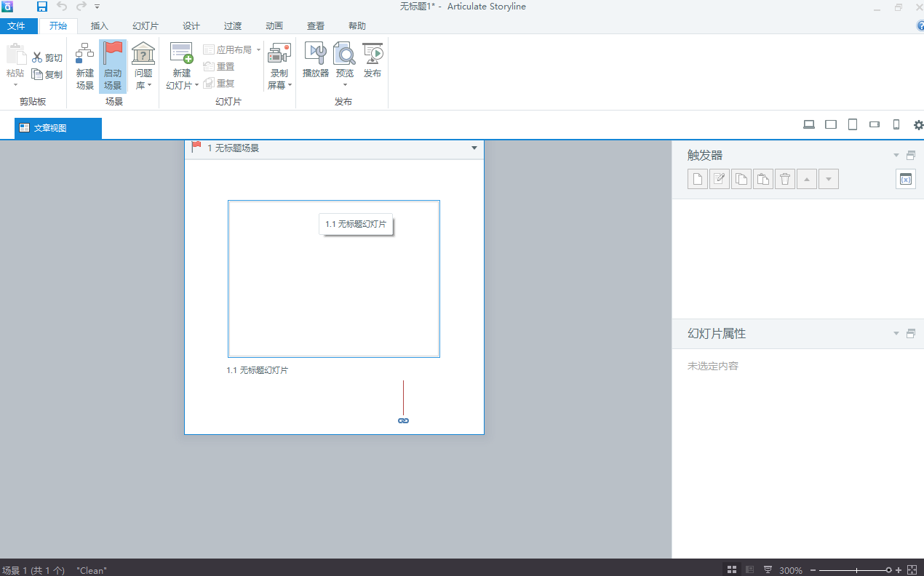Open the 播放器 player settings
This screenshot has width=924, height=576.
coord(316,61)
